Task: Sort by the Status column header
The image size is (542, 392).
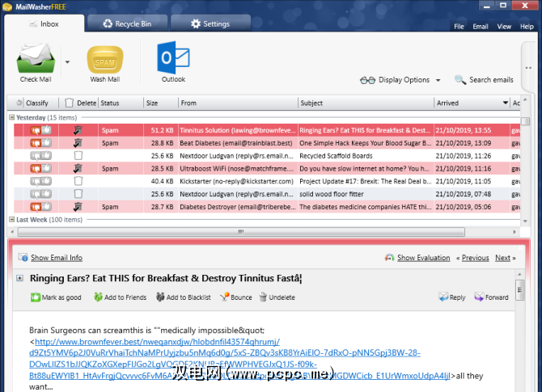Action: click(x=121, y=103)
